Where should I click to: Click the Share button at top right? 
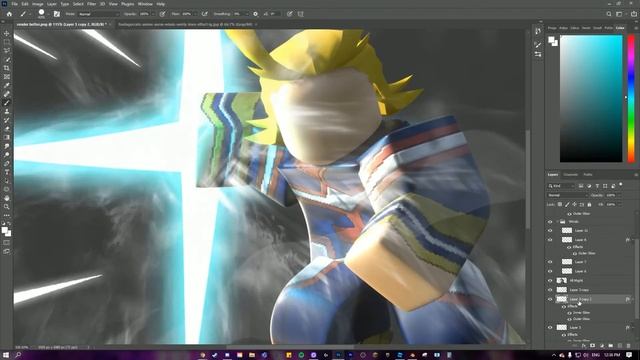coord(634,14)
